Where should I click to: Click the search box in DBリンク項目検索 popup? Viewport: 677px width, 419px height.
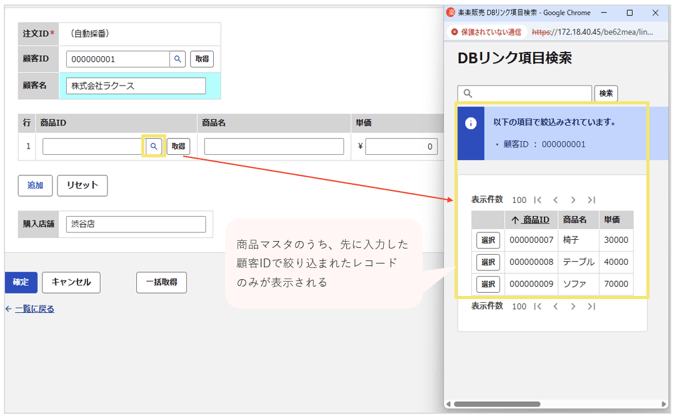click(525, 93)
